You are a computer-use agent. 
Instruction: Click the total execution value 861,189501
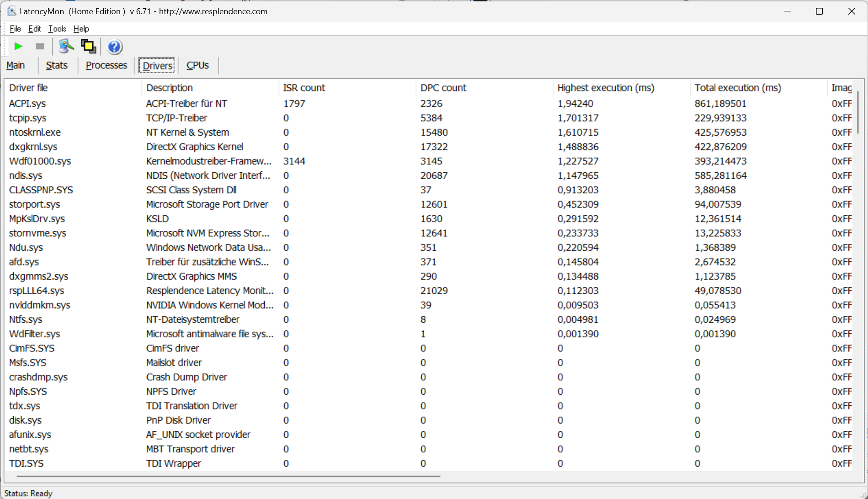coord(720,104)
